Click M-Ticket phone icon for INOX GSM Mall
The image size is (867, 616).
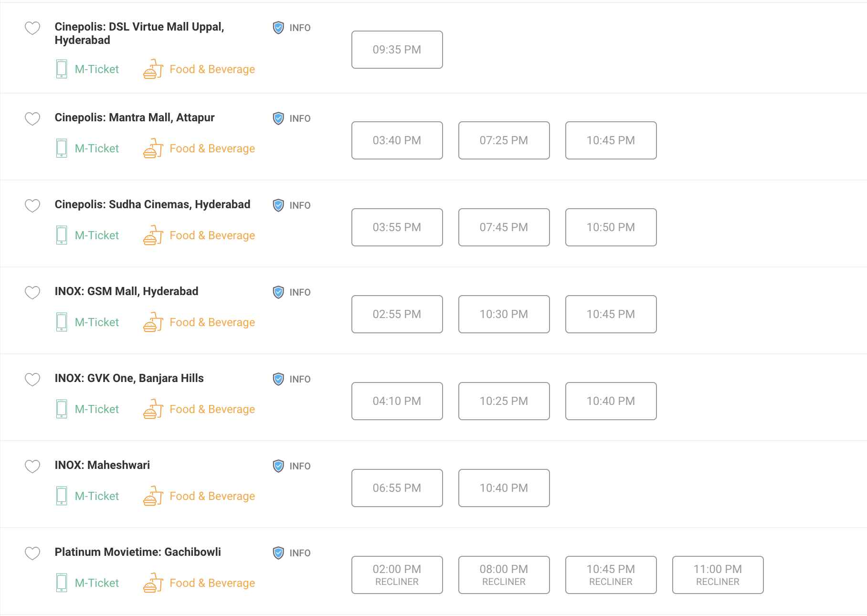tap(62, 322)
